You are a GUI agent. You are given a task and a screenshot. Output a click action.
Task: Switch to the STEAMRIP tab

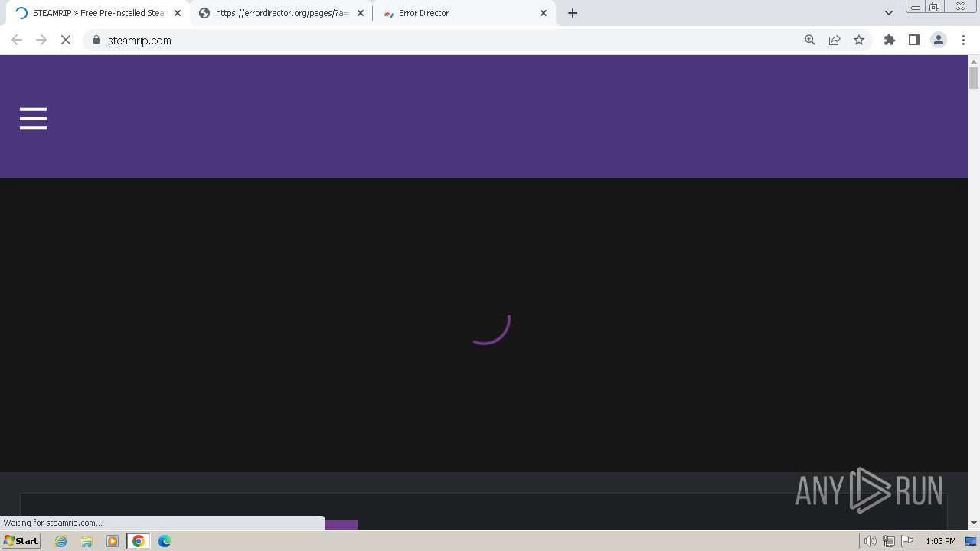click(x=96, y=13)
